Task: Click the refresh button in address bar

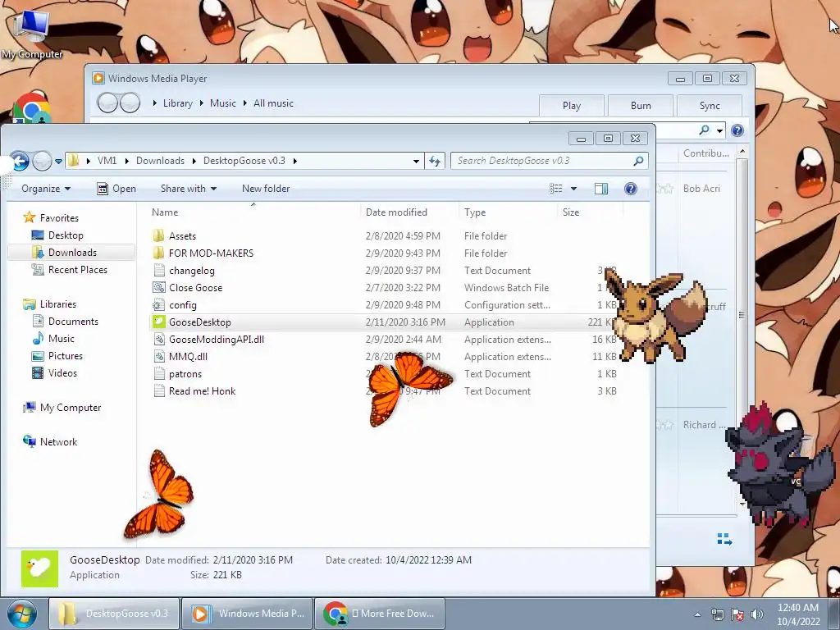Action: pos(435,161)
